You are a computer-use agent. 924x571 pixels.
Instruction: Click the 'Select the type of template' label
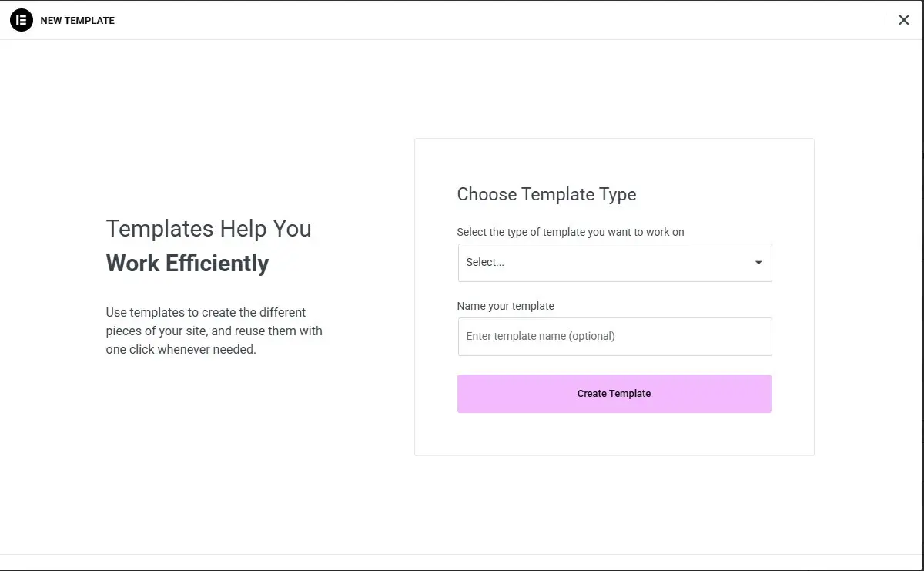(x=571, y=232)
